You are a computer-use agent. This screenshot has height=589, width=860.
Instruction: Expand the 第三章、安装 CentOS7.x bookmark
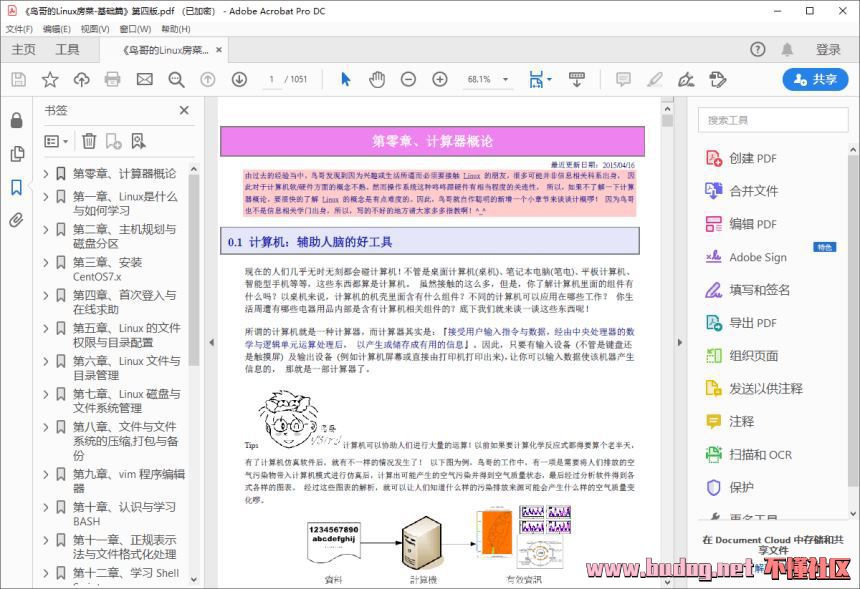(46, 262)
